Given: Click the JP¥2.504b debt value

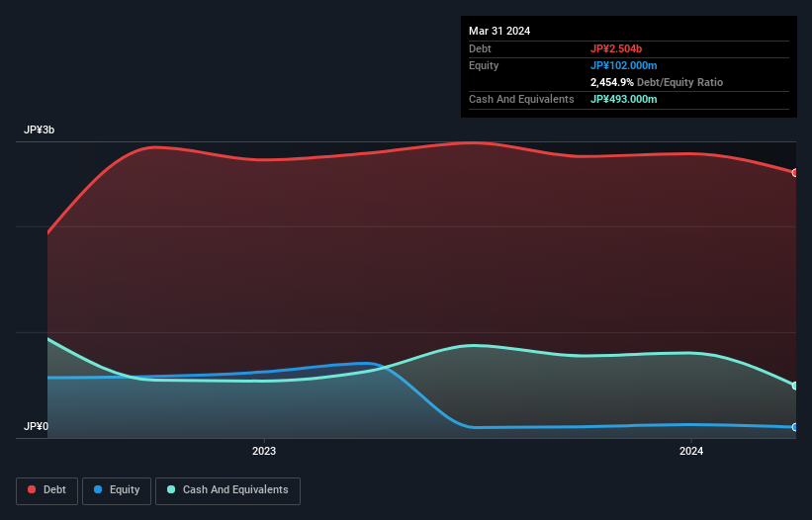Looking at the screenshot, I should tap(616, 48).
